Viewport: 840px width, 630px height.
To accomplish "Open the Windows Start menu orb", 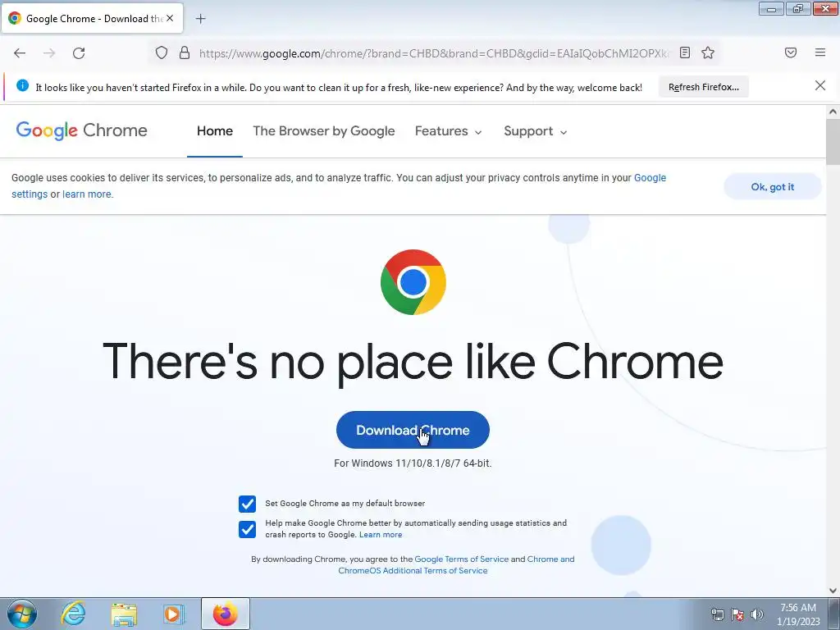I will point(22,614).
